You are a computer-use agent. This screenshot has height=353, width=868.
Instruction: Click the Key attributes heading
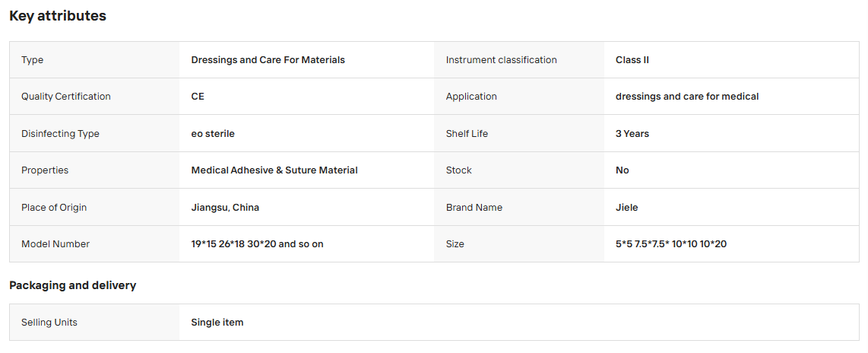click(58, 16)
